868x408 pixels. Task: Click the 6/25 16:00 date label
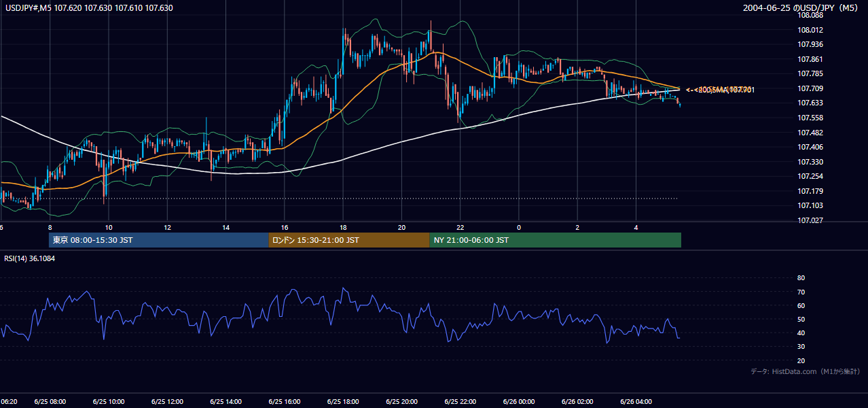[x=285, y=402]
